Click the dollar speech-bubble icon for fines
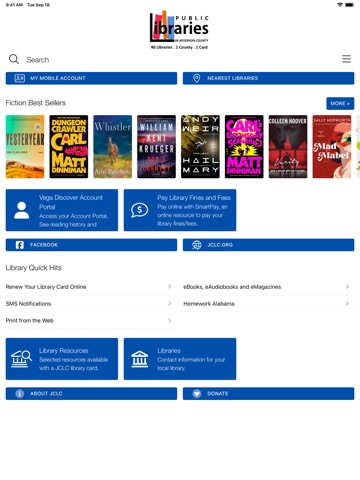The height and width of the screenshot is (480, 360). point(139,210)
